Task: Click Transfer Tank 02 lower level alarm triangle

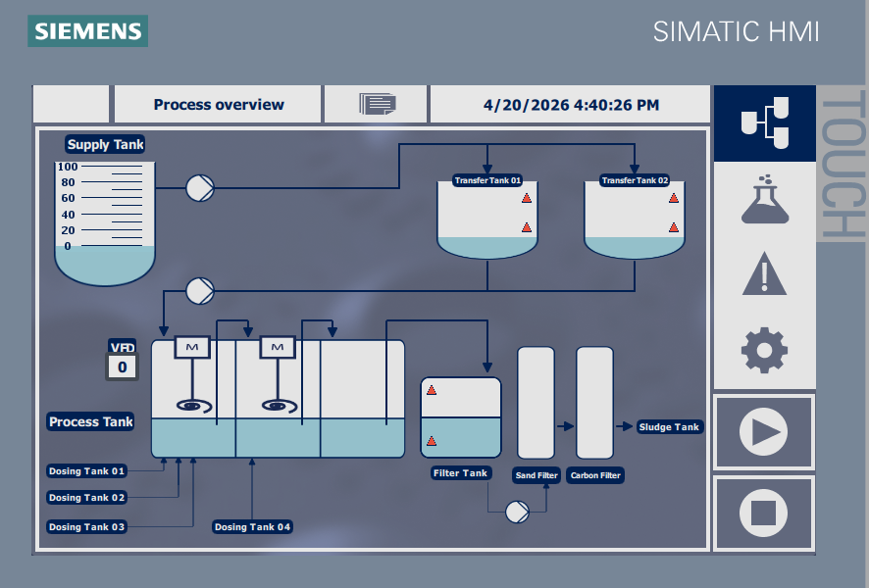Action: coord(674,227)
